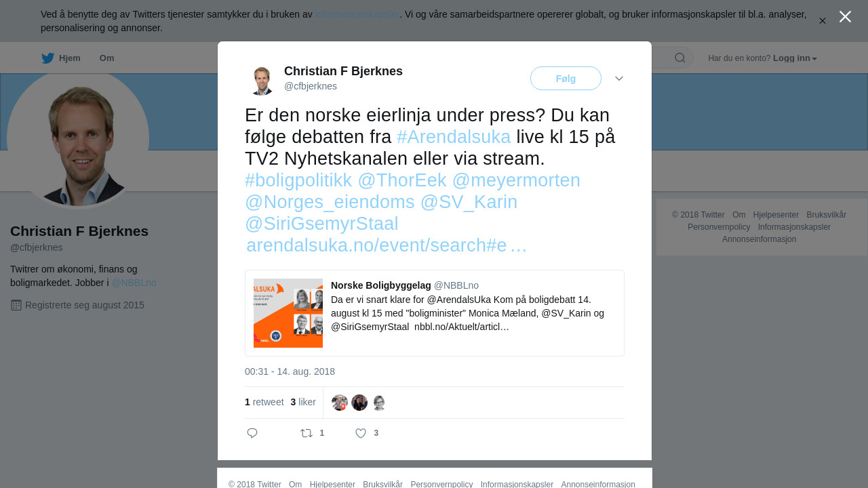Open the Om navigation item

(107, 58)
